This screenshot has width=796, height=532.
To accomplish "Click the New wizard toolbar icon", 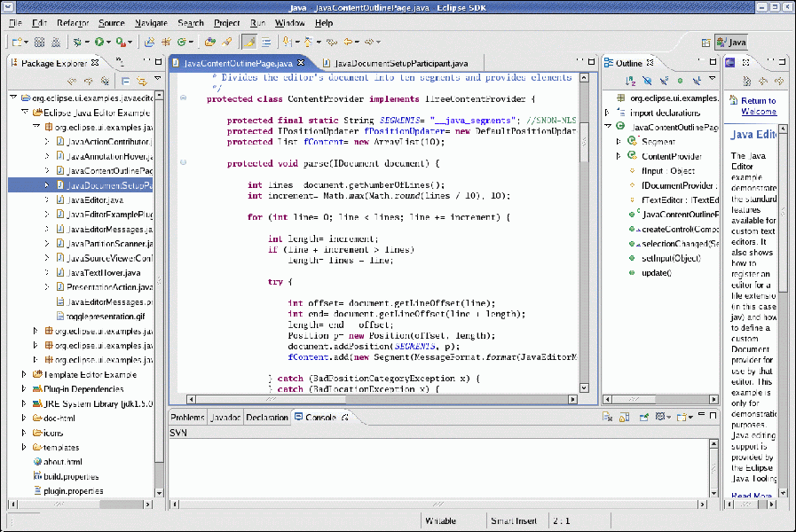I will click(17, 42).
